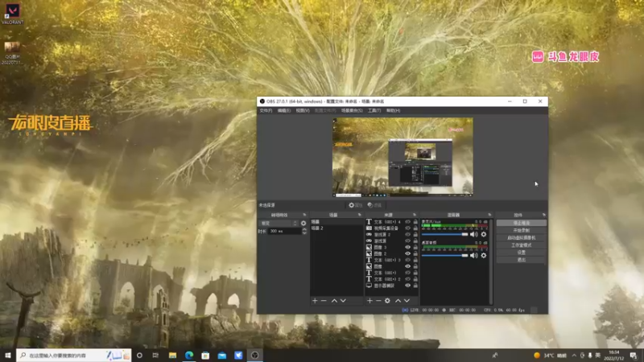Hide the 显示器捕获 source

click(x=408, y=286)
